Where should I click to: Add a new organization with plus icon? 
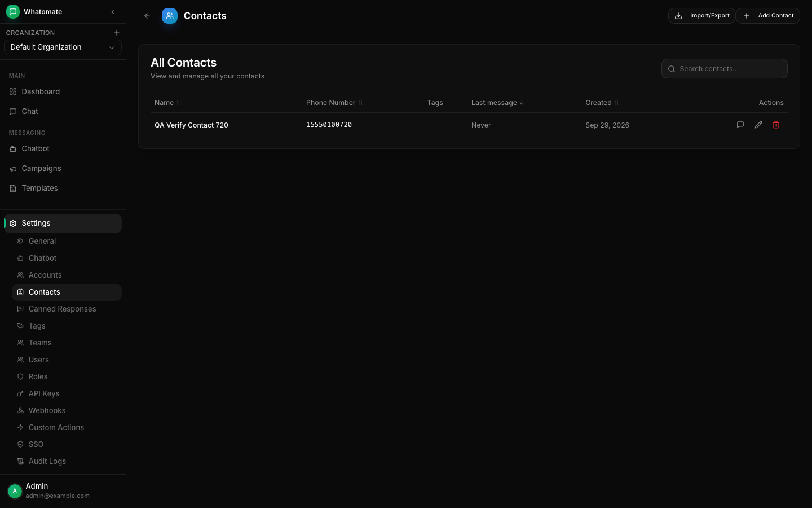pos(117,33)
